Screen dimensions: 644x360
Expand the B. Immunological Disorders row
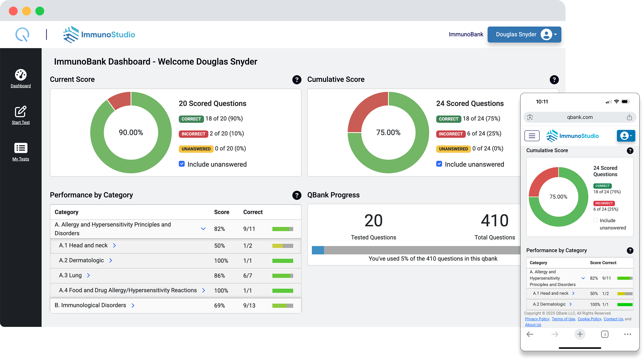pos(133,305)
